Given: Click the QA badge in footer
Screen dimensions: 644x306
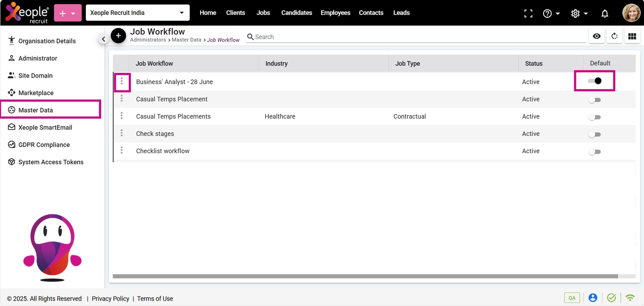Looking at the screenshot, I should [572, 298].
